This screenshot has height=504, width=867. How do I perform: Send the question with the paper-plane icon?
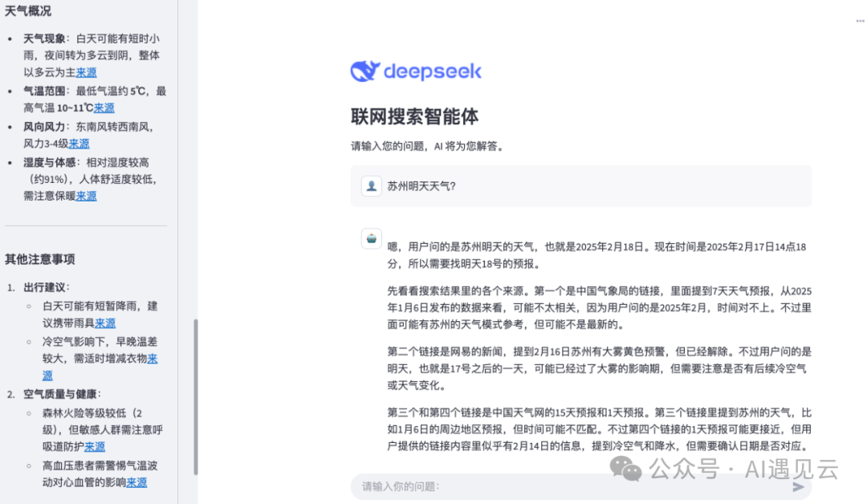798,486
